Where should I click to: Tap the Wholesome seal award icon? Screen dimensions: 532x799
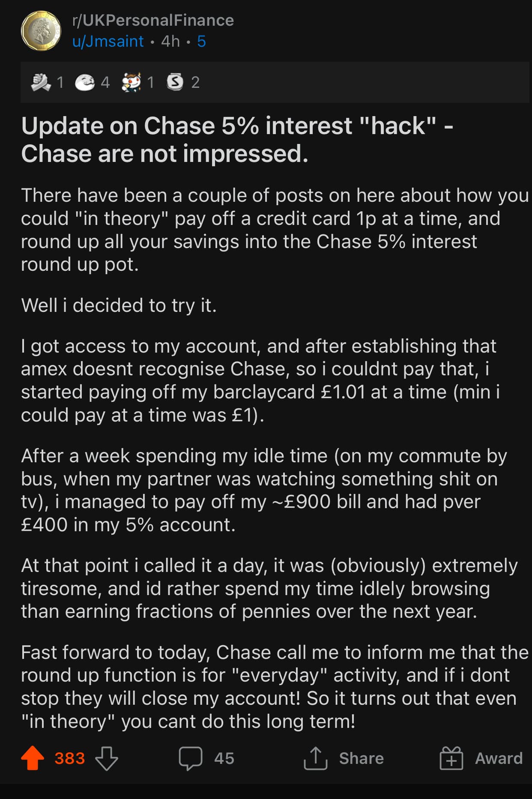pos(85,82)
